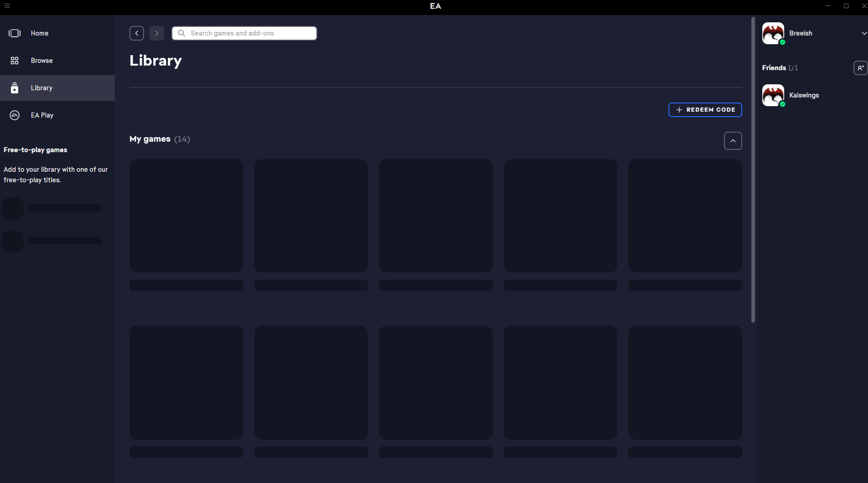Click the back navigation arrow
This screenshot has height=483, width=868.
[137, 33]
